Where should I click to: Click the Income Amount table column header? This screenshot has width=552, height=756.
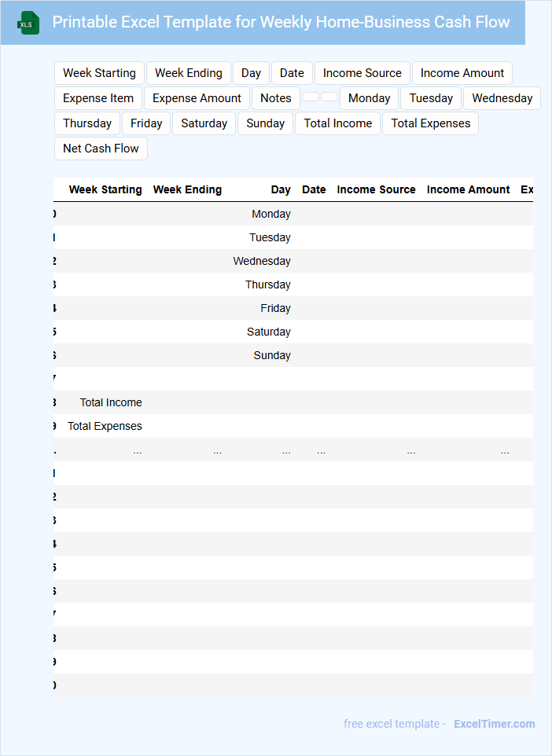point(469,189)
